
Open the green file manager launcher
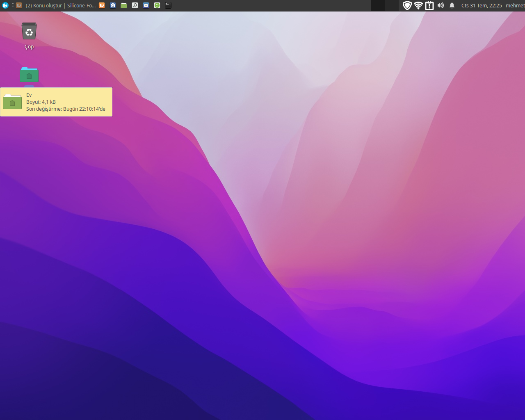(124, 5)
